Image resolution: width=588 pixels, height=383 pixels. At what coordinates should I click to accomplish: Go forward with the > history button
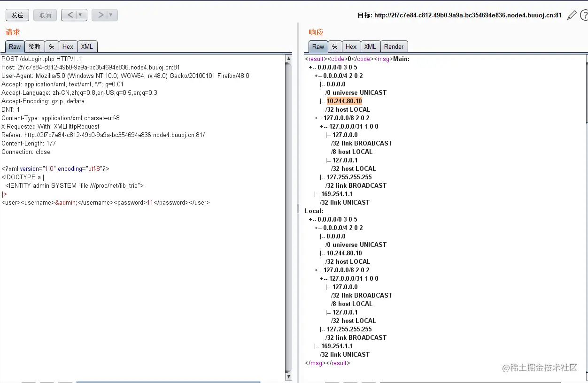[101, 15]
